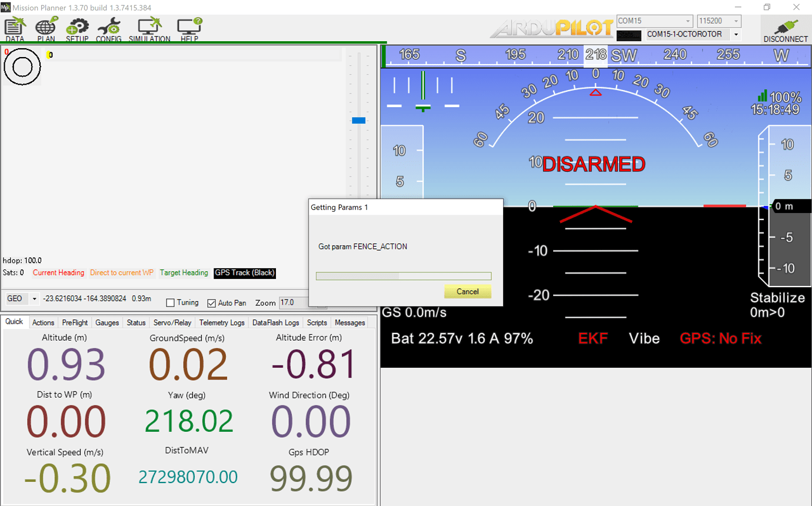This screenshot has width=812, height=506.
Task: Open the 115200 baud rate dropdown
Action: coord(736,21)
